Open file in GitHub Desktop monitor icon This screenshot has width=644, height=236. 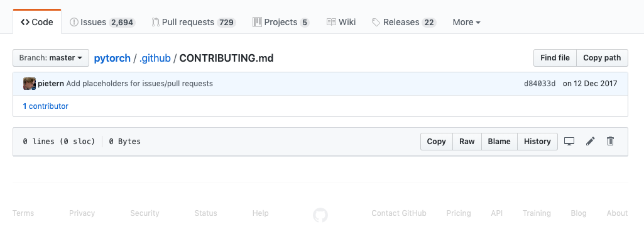click(x=569, y=142)
